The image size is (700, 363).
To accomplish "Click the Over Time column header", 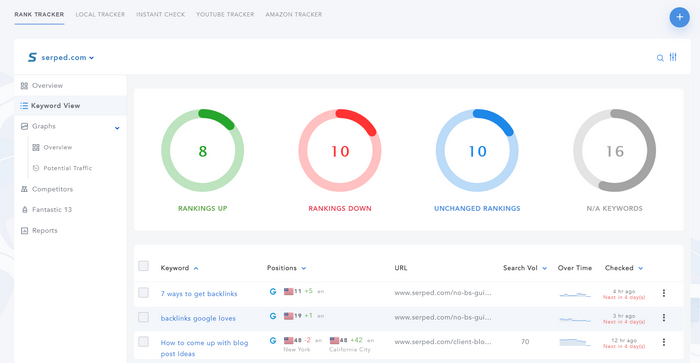I will coord(575,268).
